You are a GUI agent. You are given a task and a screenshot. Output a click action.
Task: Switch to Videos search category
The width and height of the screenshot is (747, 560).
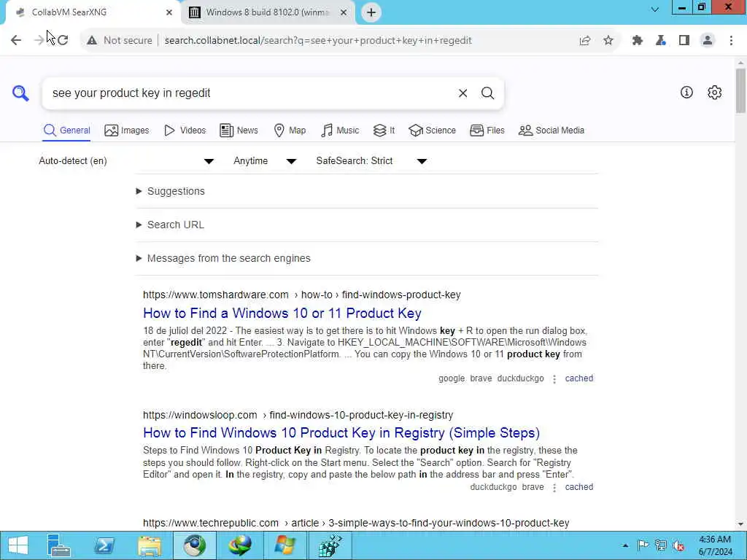point(185,131)
